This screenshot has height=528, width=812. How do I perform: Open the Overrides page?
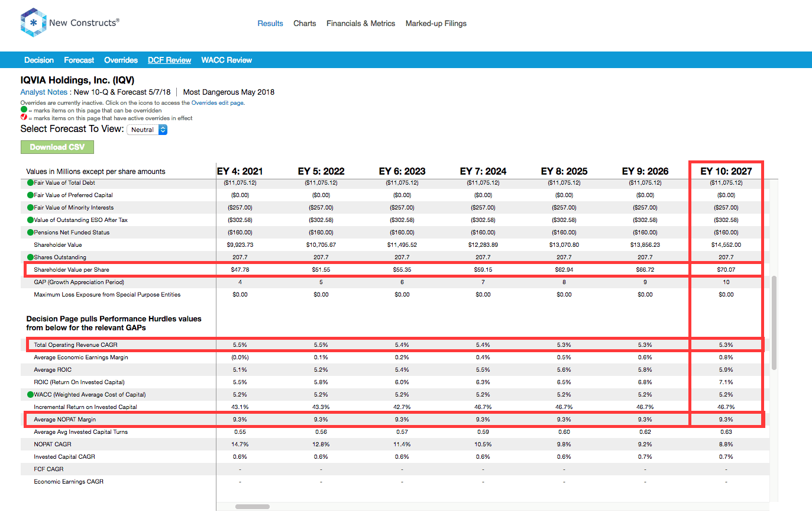[121, 60]
